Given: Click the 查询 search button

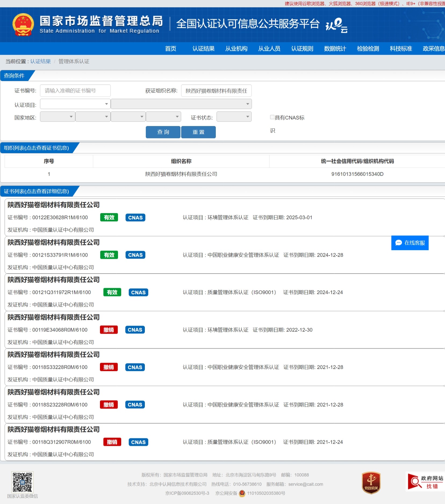Looking at the screenshot, I should 163,132.
